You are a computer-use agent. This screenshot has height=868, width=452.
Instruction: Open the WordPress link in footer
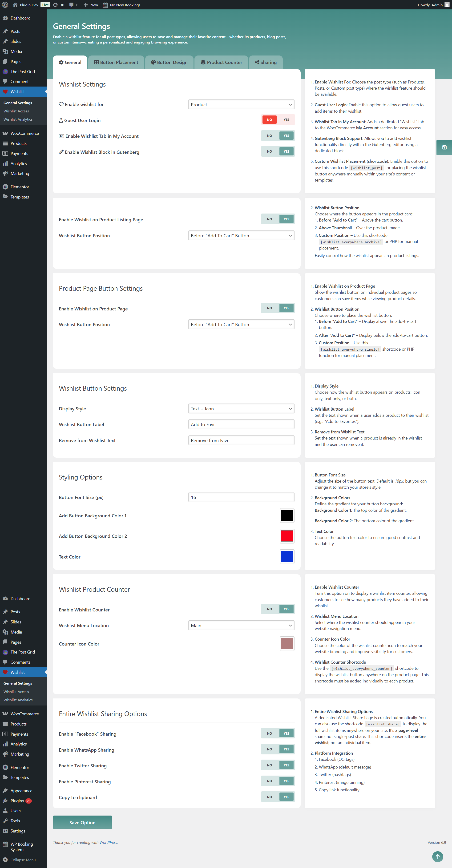[108, 842]
